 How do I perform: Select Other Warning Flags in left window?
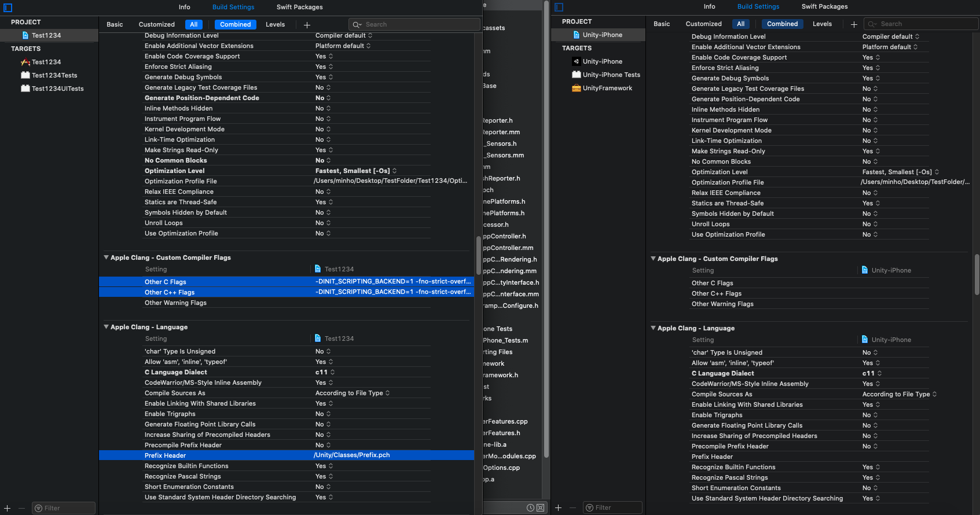click(175, 303)
